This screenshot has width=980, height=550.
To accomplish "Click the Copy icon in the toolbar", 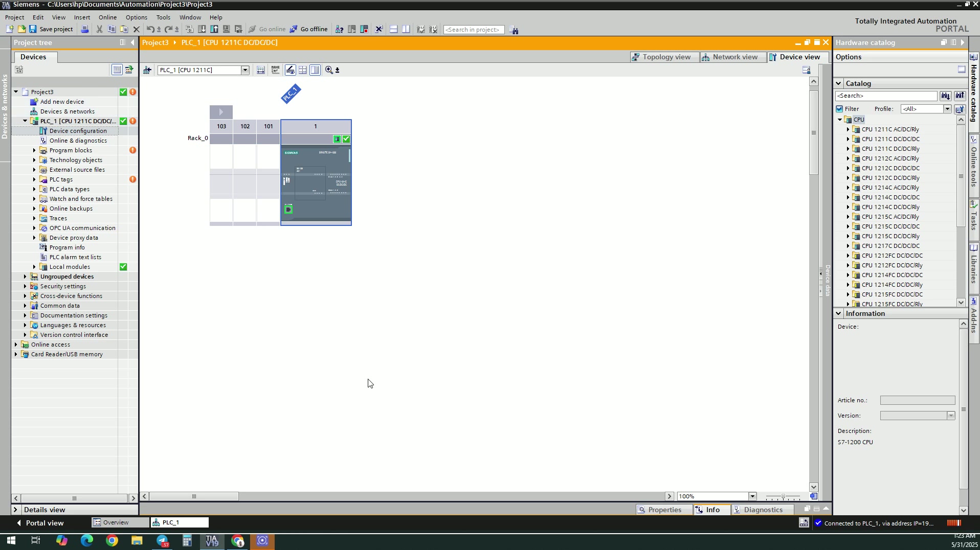I will click(112, 29).
